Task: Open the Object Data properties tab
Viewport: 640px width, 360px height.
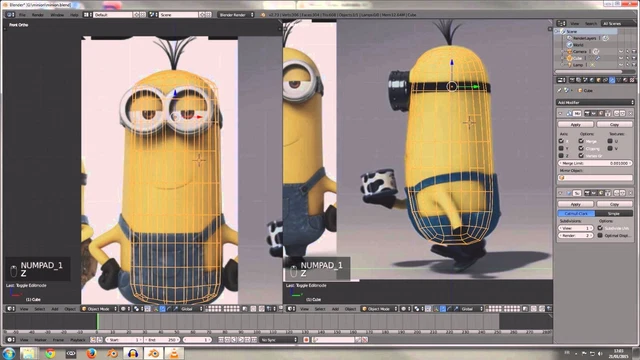Action: click(619, 80)
